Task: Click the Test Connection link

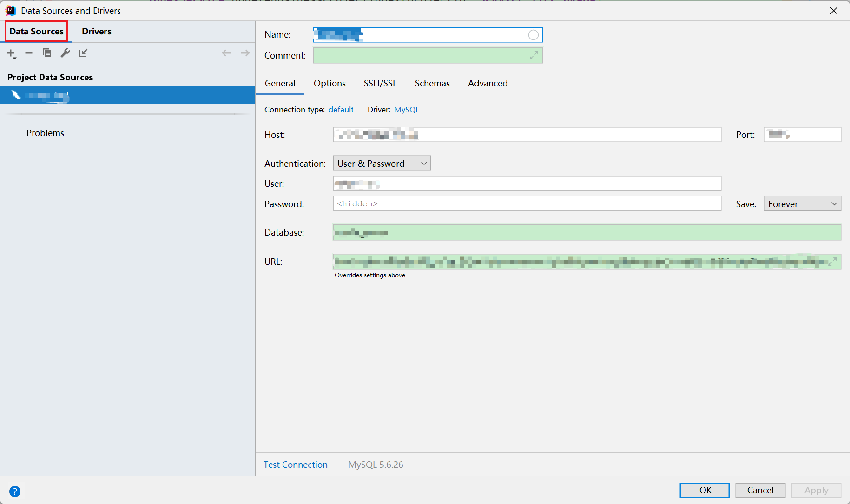Action: click(x=296, y=465)
